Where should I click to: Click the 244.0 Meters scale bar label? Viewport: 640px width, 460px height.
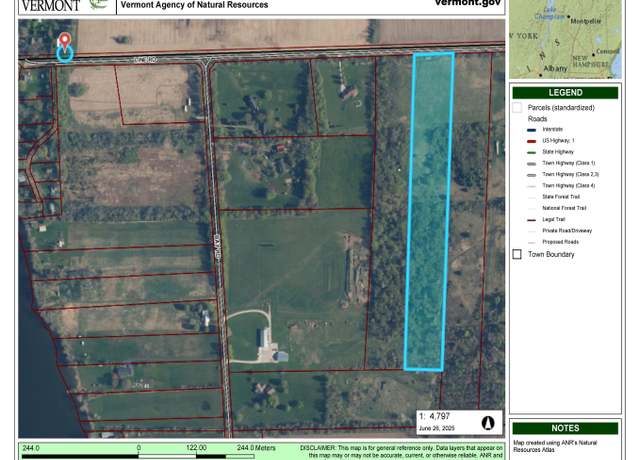(256, 448)
